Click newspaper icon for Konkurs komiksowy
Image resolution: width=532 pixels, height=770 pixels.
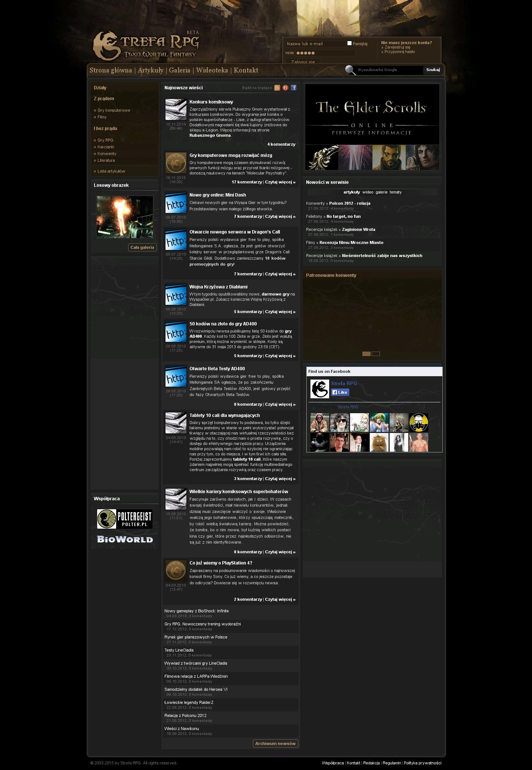pyautogui.click(x=176, y=109)
